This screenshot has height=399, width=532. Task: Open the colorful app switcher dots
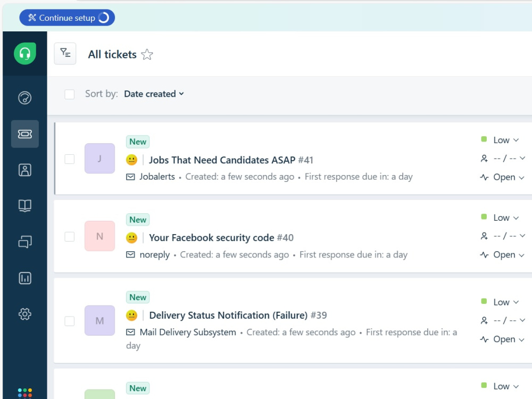[25, 393]
